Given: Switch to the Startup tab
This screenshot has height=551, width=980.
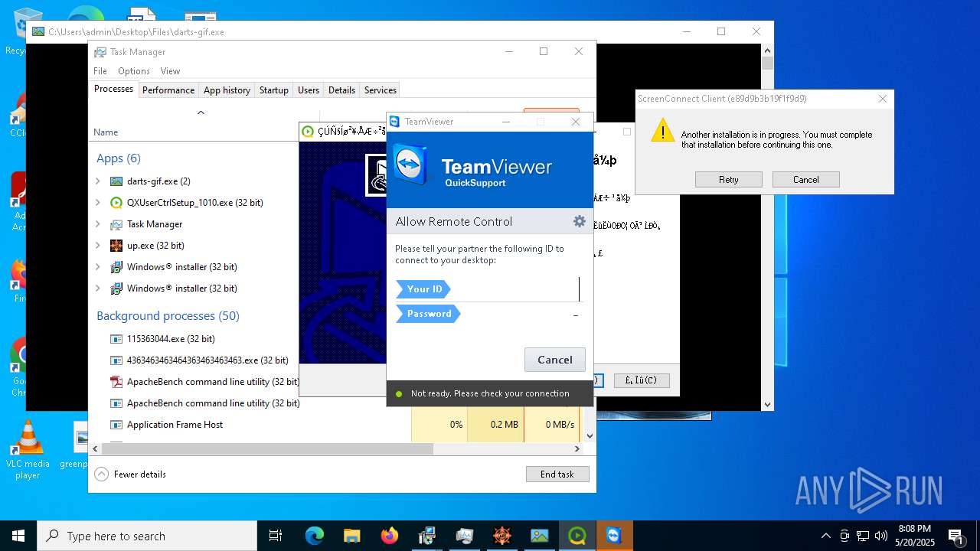Looking at the screenshot, I should 273,90.
